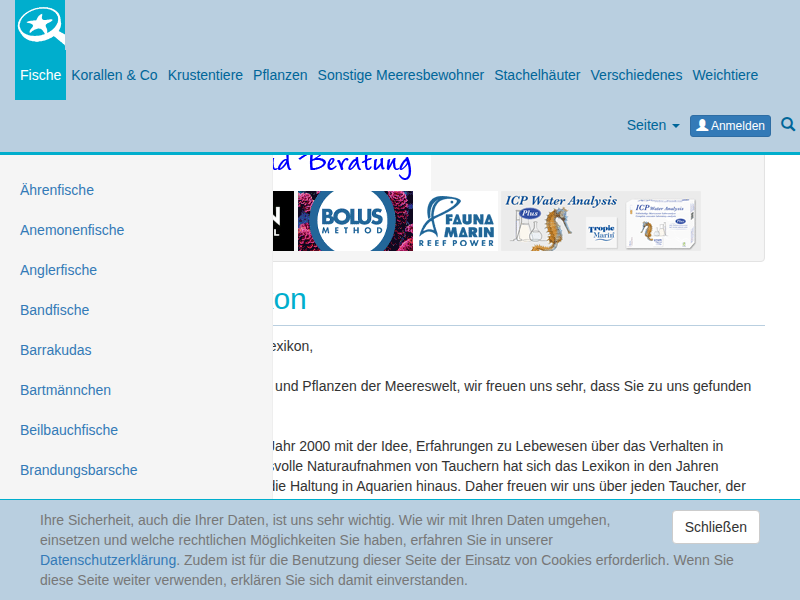This screenshot has height=600, width=800.
Task: Go to the Barrakudas category
Action: pyautogui.click(x=56, y=350)
